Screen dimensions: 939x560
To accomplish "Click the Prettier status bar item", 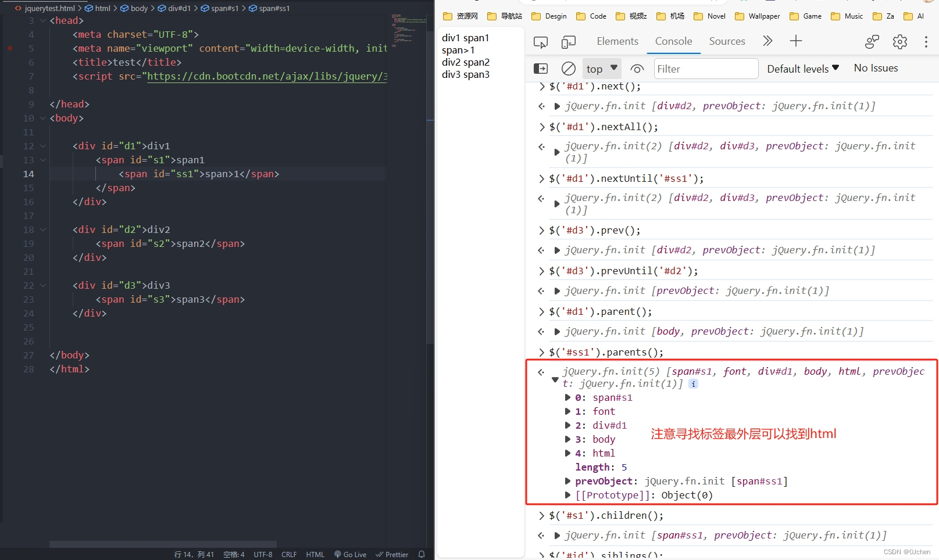I will pos(392,554).
